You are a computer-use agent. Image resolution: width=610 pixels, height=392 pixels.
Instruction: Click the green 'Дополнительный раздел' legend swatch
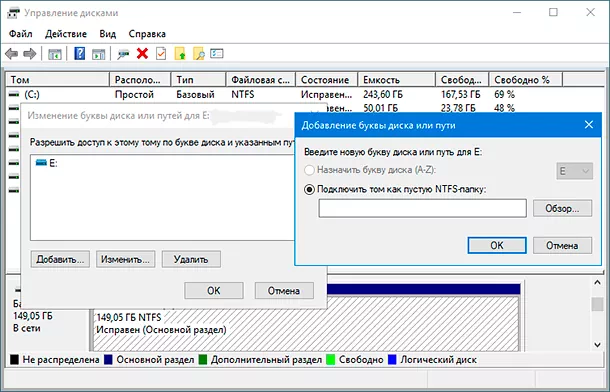coord(203,360)
